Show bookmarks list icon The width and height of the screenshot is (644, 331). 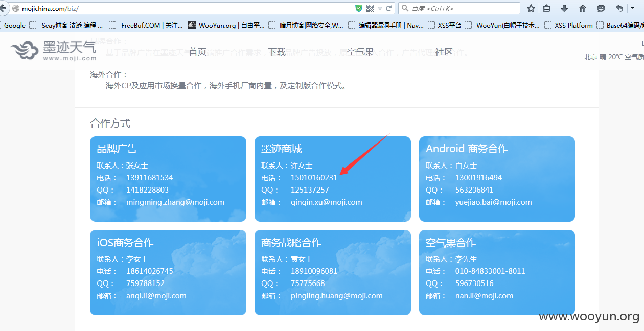click(x=546, y=8)
